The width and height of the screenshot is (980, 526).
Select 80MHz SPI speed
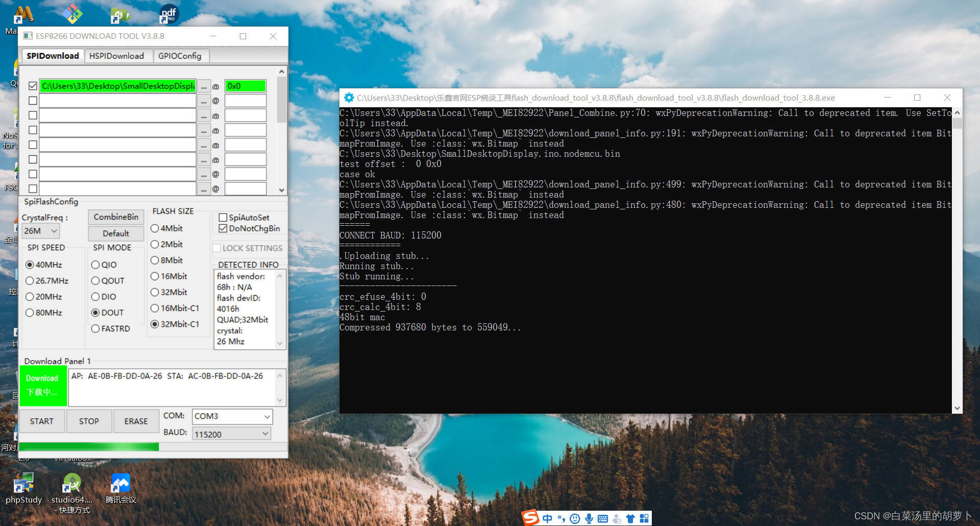[x=30, y=313]
